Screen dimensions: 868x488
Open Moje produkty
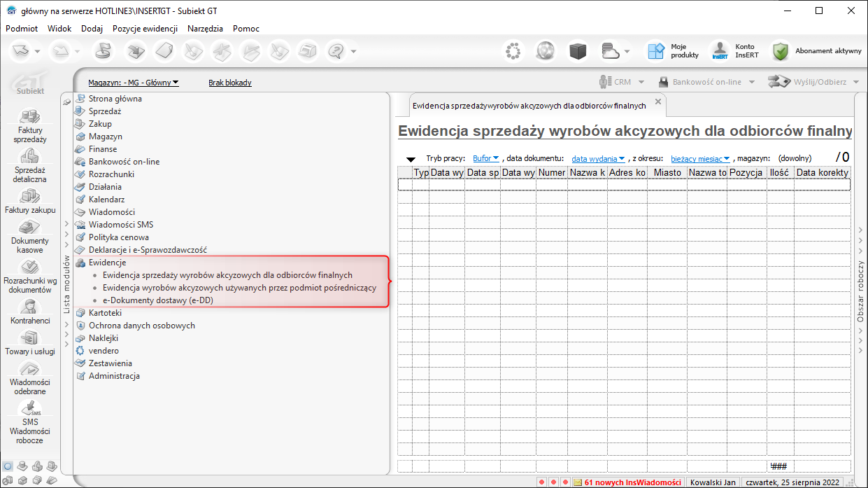pyautogui.click(x=673, y=50)
